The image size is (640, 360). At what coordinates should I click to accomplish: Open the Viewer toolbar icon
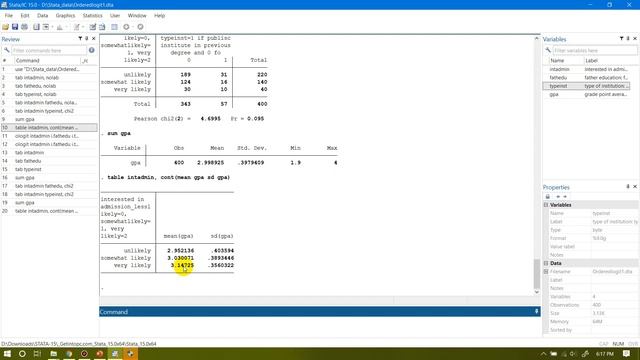(x=46, y=27)
